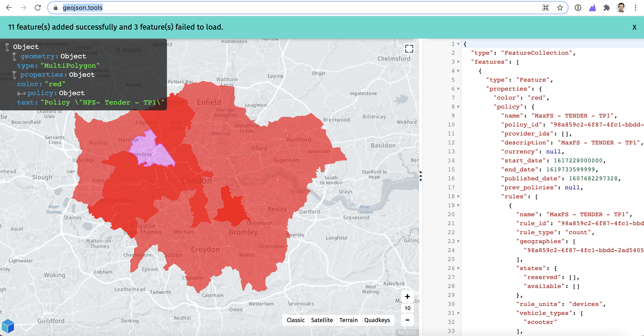Switch map style to Terrain

click(348, 320)
